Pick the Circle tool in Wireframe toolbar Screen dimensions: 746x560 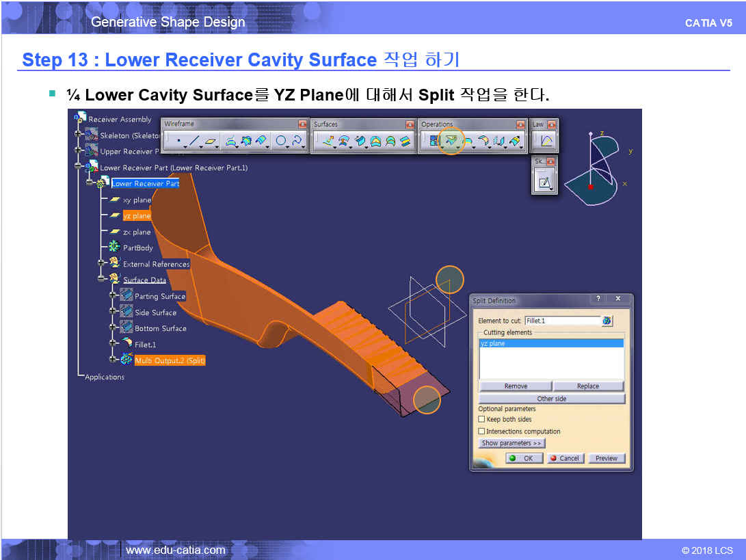tap(280, 142)
